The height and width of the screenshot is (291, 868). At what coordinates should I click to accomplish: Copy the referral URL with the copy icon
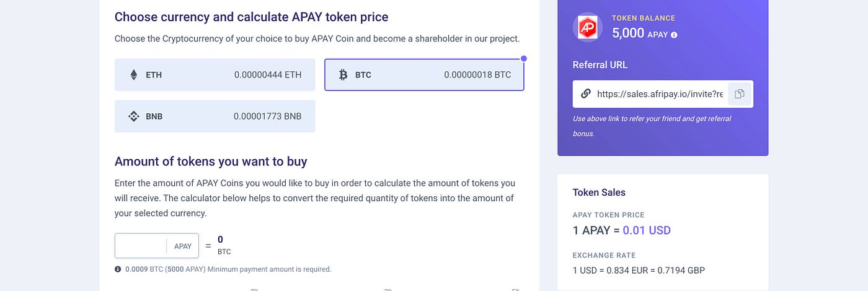click(739, 94)
